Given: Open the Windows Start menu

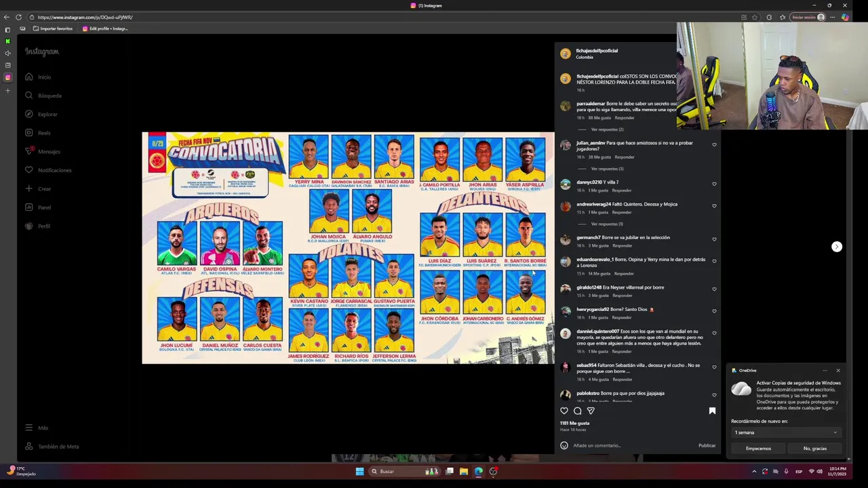Looking at the screenshot, I should 359,472.
